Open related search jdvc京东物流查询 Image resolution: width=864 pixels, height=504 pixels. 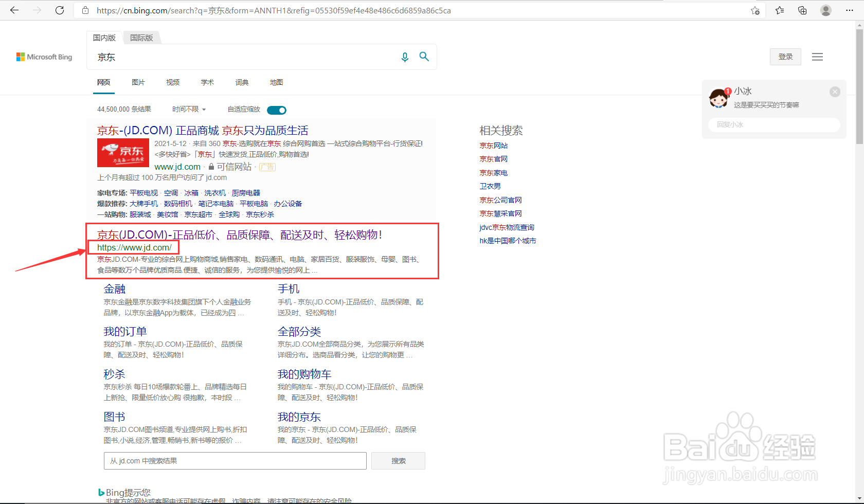[507, 227]
